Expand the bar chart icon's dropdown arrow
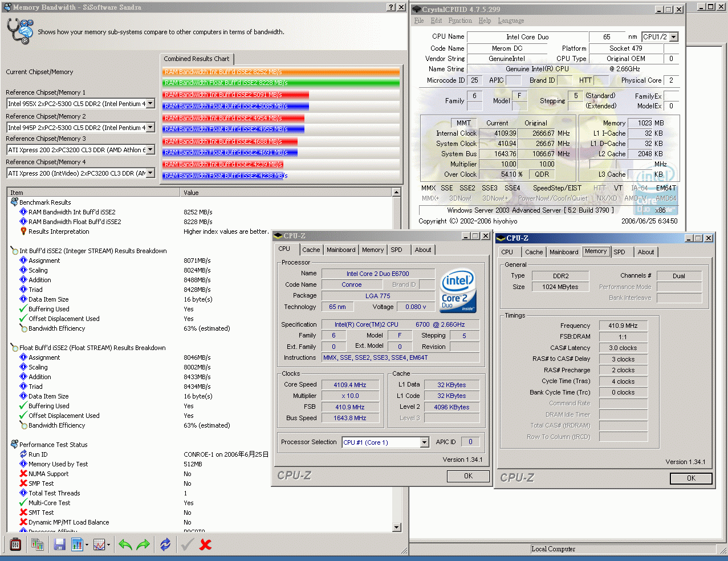Screen dimensions: 728x561 [x=87, y=544]
